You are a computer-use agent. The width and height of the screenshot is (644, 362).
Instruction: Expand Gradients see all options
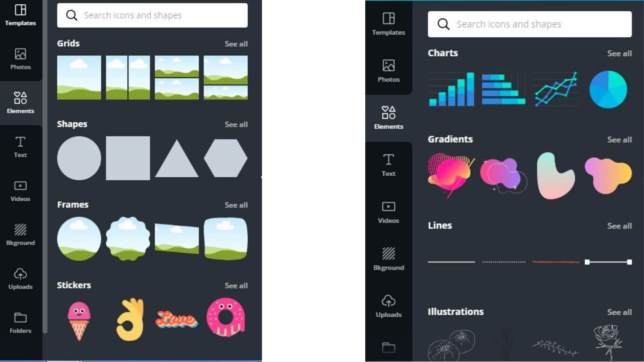(619, 139)
